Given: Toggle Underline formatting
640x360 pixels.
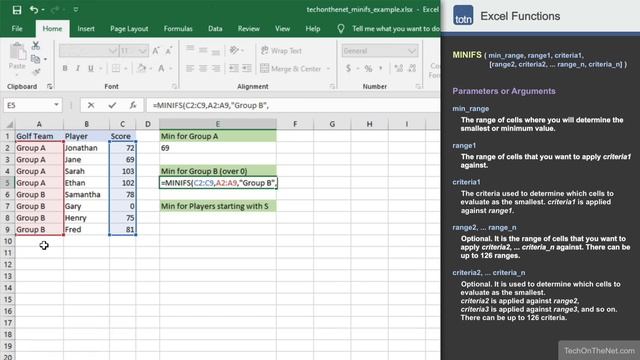Looking at the screenshot, I should pyautogui.click(x=91, y=69).
